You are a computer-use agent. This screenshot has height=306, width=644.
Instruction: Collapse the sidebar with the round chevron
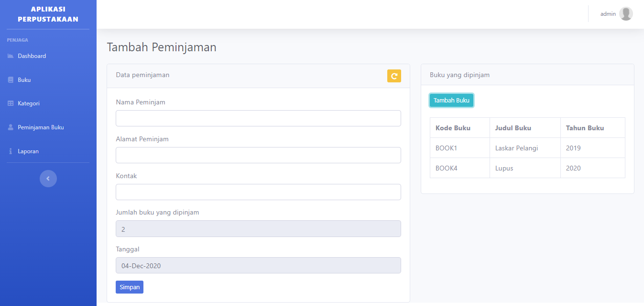(x=48, y=179)
